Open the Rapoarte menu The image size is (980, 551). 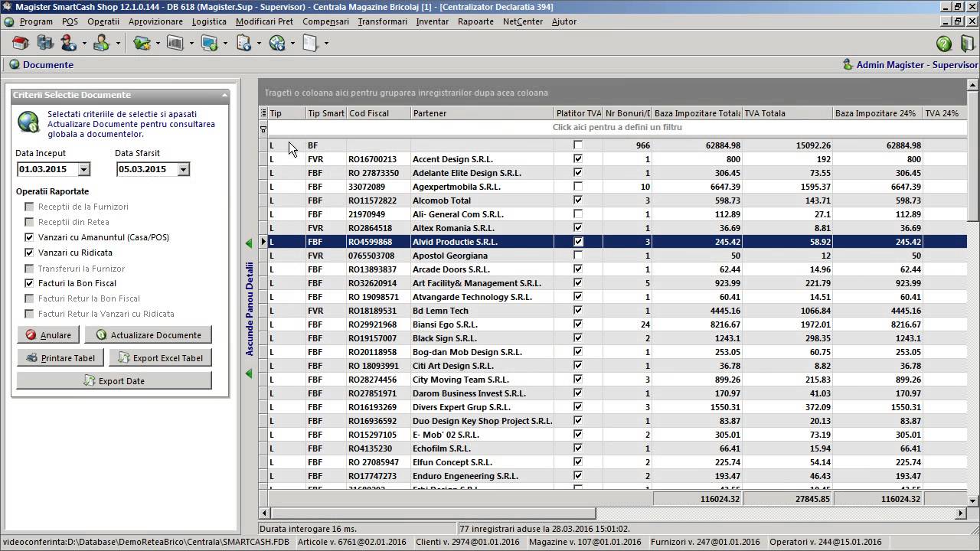tap(475, 21)
